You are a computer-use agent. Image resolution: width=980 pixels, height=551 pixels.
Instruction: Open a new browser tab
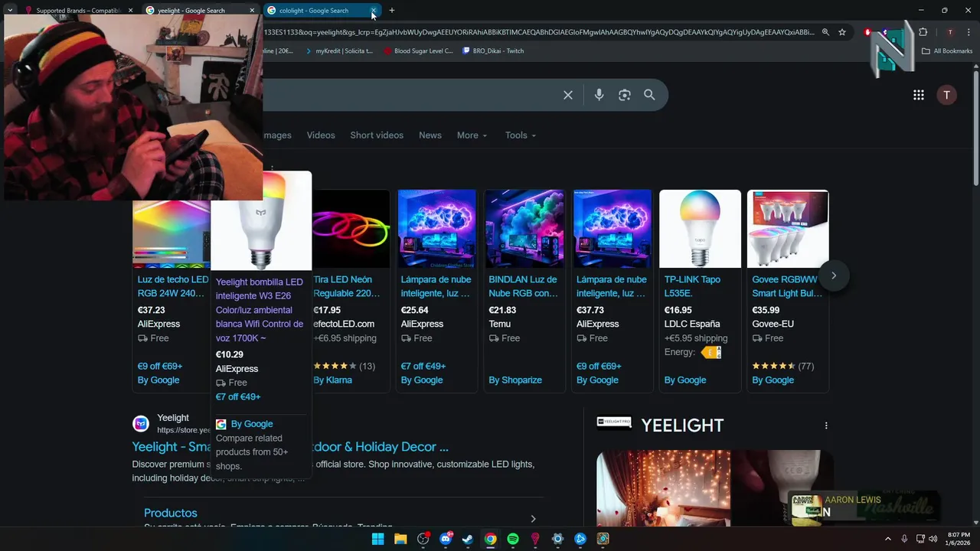pos(392,11)
